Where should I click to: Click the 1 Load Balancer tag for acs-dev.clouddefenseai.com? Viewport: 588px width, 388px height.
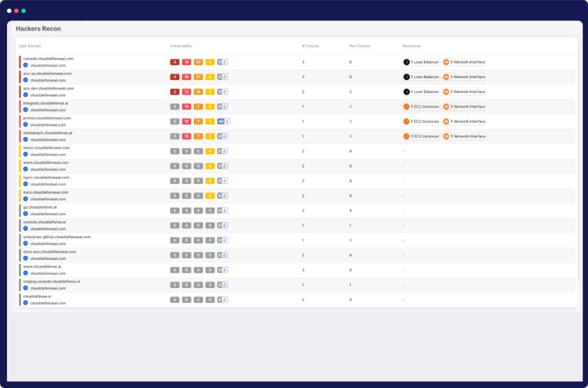(421, 92)
